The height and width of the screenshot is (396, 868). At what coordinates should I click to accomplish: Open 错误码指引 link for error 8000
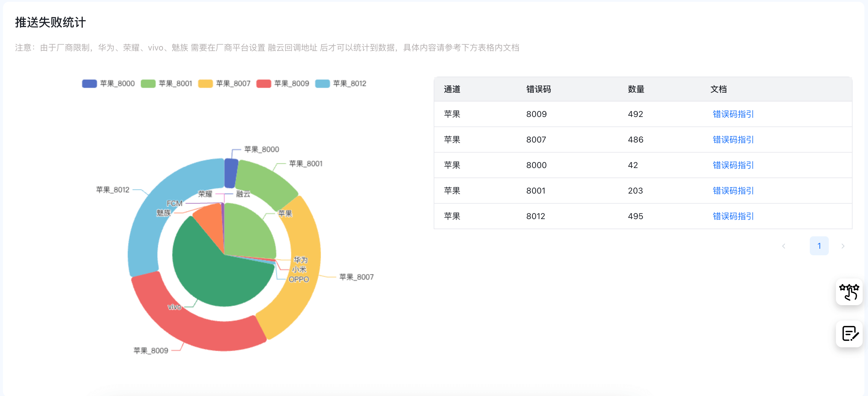pyautogui.click(x=733, y=165)
